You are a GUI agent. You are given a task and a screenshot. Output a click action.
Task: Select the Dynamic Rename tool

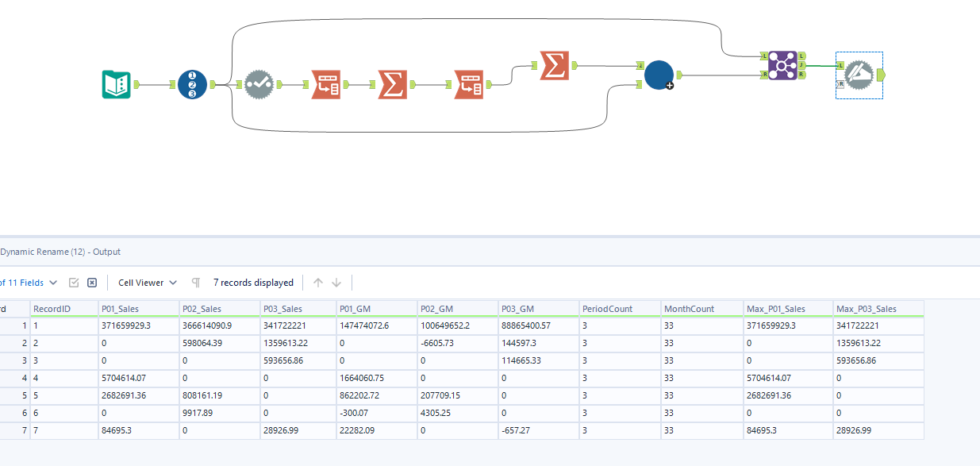(x=859, y=75)
